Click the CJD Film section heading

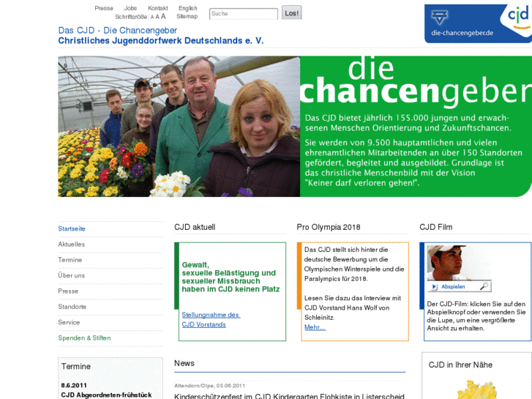point(435,227)
